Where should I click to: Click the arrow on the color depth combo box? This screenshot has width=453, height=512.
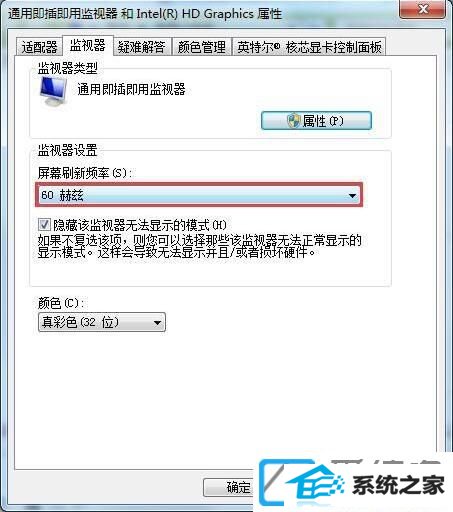tap(157, 323)
